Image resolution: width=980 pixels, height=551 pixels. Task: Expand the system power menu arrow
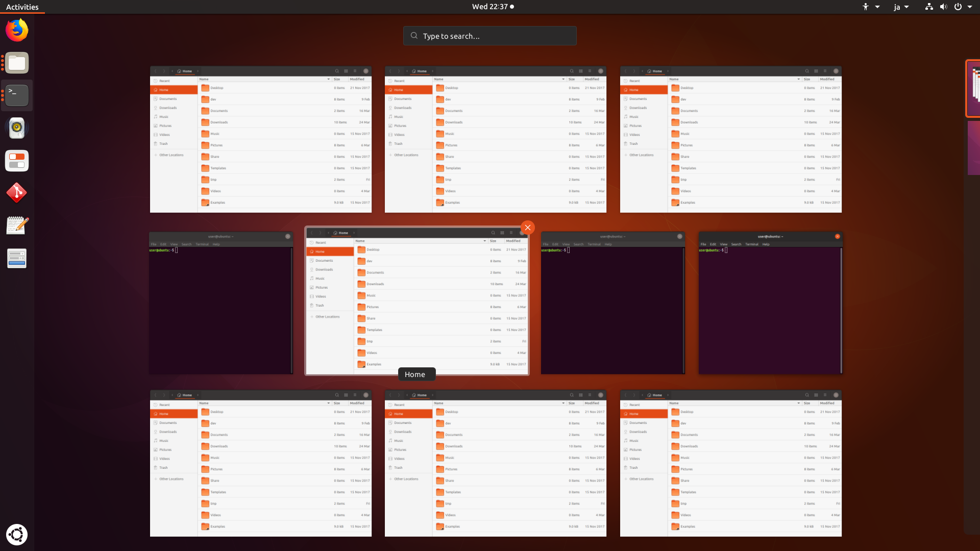tap(970, 7)
